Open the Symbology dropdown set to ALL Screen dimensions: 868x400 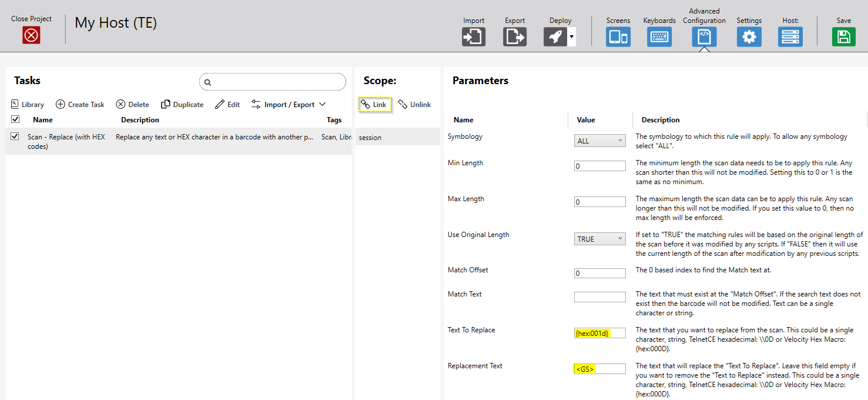pyautogui.click(x=600, y=141)
